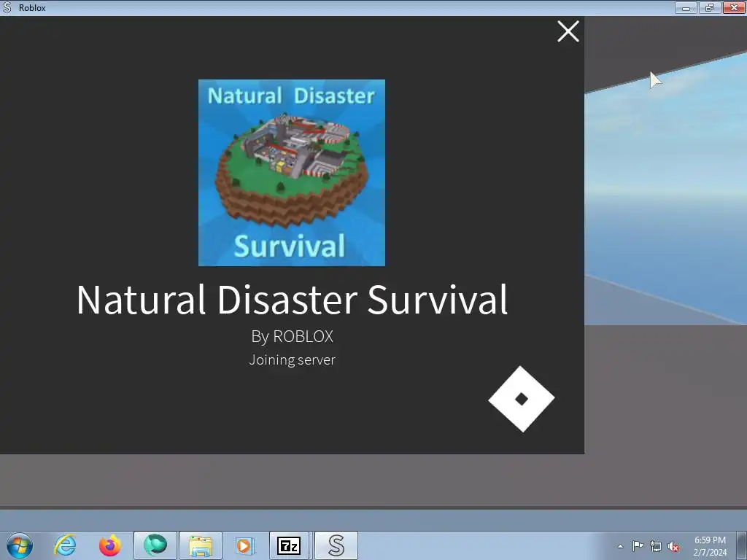The image size is (747, 560).
Task: Select the Roblox 'S' taskbar button
Action: click(x=336, y=545)
